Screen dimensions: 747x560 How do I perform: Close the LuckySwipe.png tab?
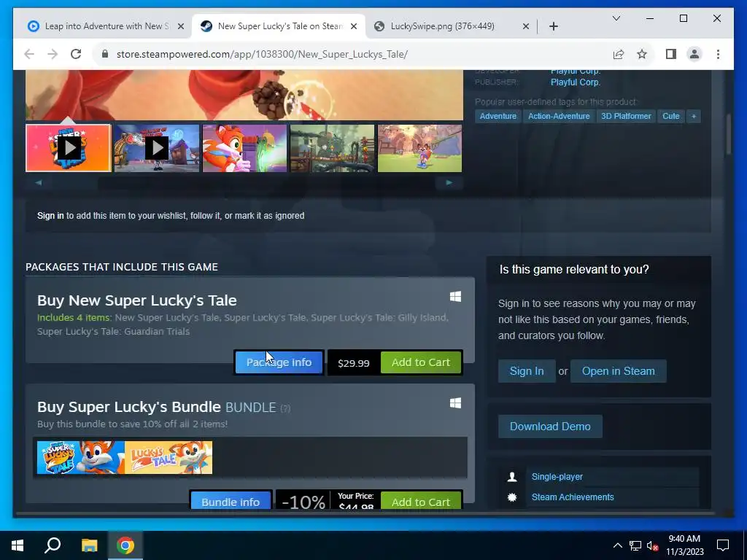click(x=525, y=26)
